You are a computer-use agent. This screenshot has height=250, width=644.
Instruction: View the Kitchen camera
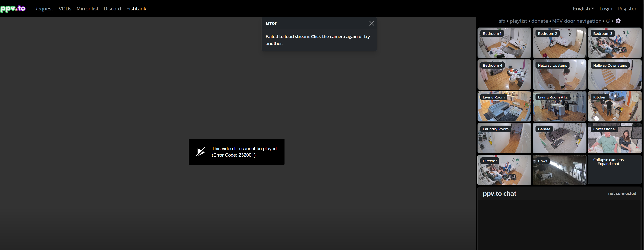[615, 106]
